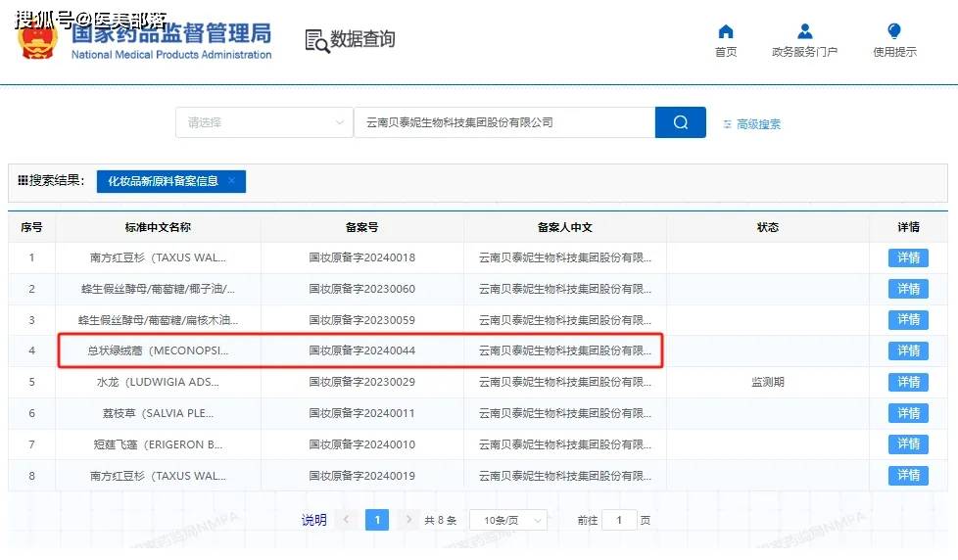The height and width of the screenshot is (560, 958).
Task: Open 详情 for row 1 南方红豆杉
Action: 908,257
